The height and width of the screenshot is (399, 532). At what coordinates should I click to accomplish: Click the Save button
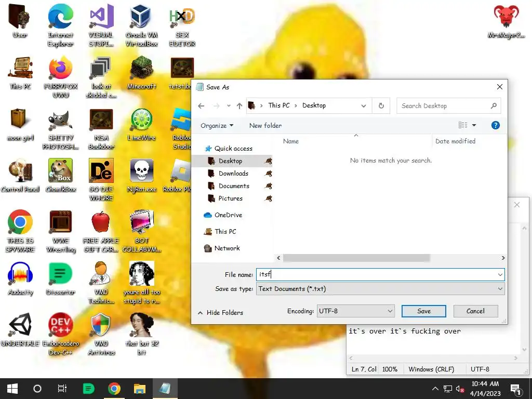pyautogui.click(x=424, y=311)
